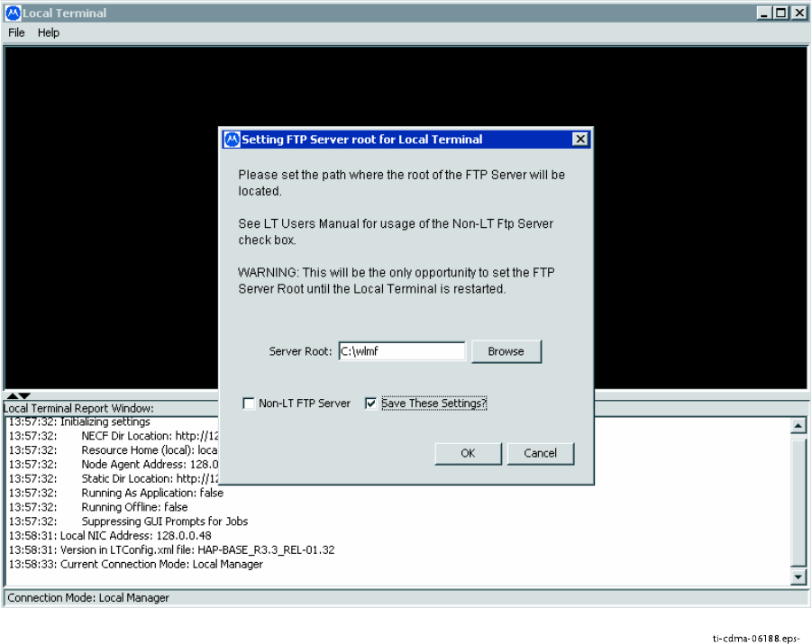Select the 'Running As Application: false' log line
The height and width of the screenshot is (644, 812).
[x=116, y=493]
